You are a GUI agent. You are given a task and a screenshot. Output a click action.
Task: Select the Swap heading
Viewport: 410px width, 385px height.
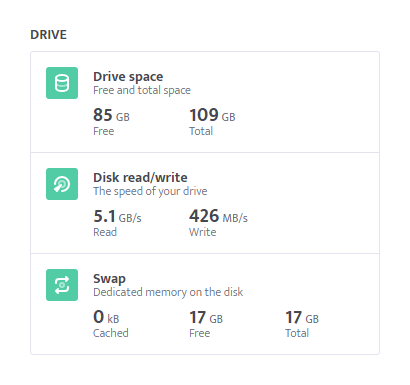109,279
